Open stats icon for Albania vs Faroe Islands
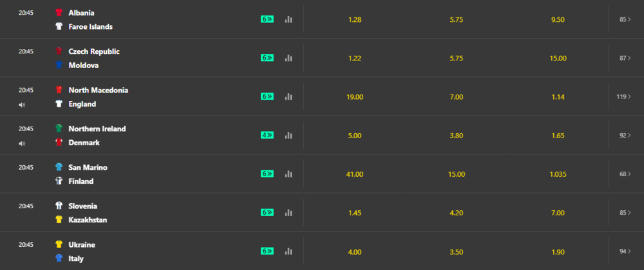 click(289, 19)
